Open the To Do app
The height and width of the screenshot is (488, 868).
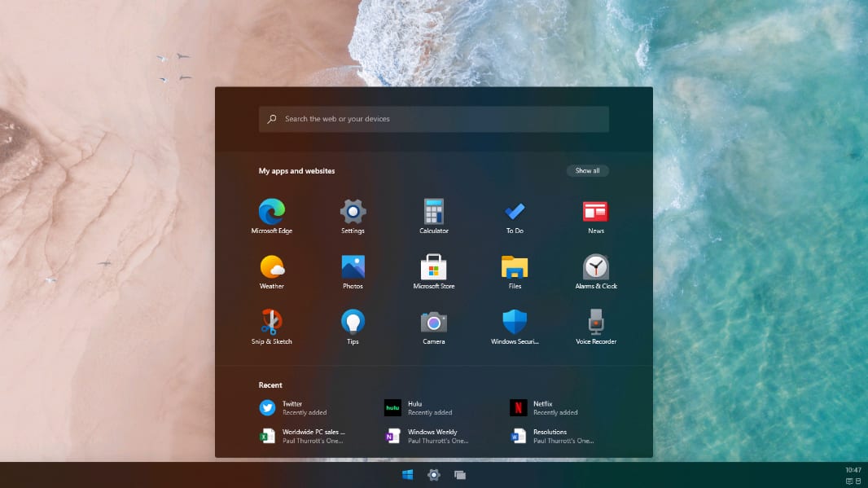[515, 213]
